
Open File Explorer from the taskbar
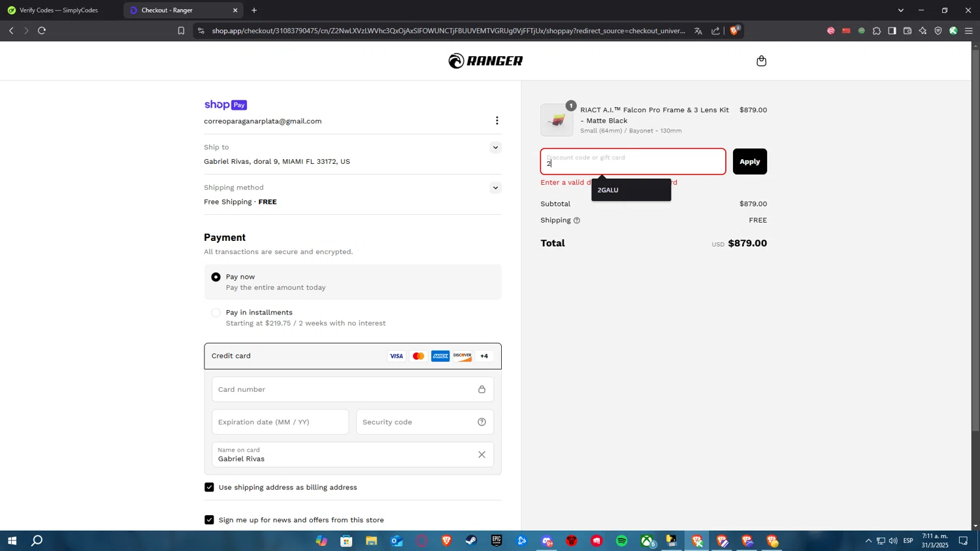click(371, 541)
